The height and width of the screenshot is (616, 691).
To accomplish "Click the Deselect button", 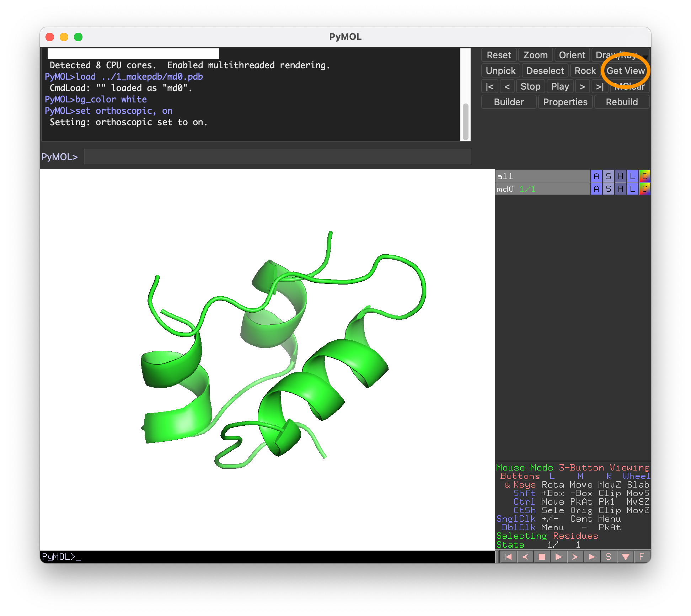I will click(545, 71).
